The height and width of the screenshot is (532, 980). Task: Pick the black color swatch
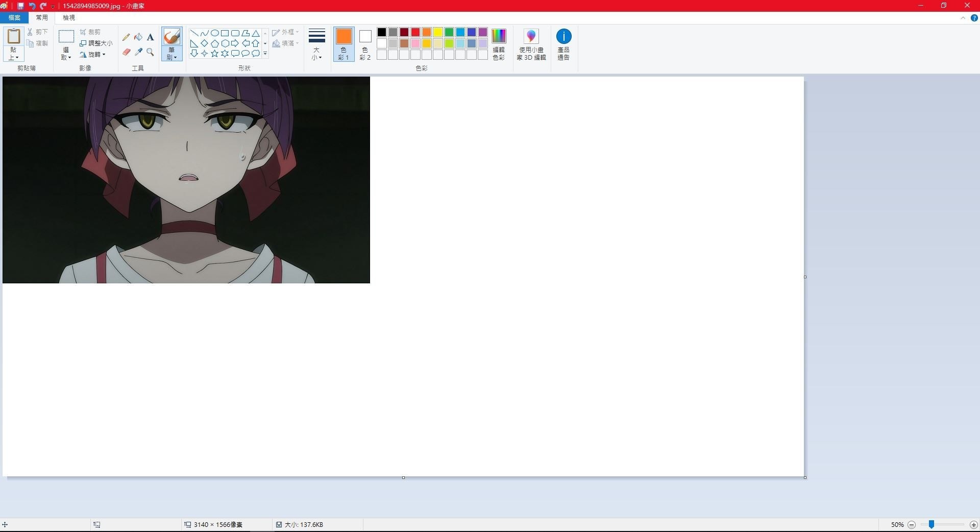382,32
